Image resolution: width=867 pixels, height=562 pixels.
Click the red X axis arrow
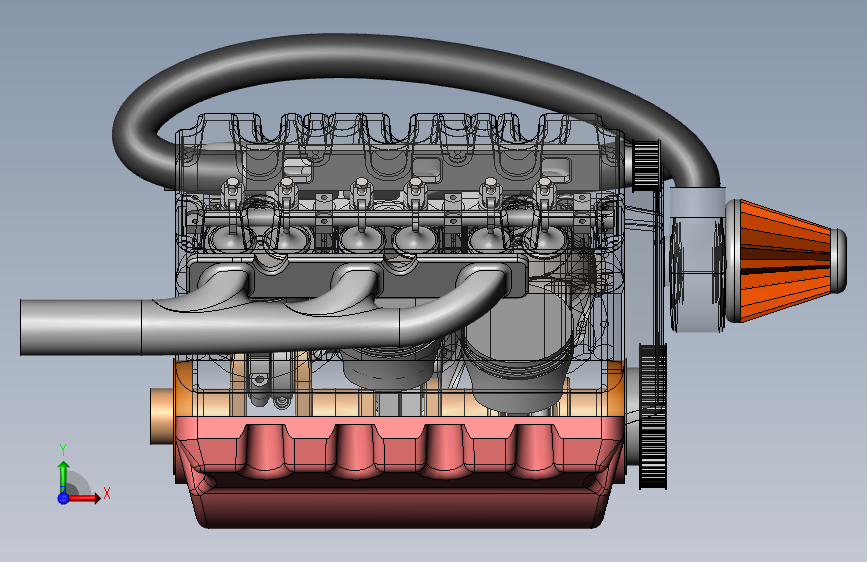point(85,498)
